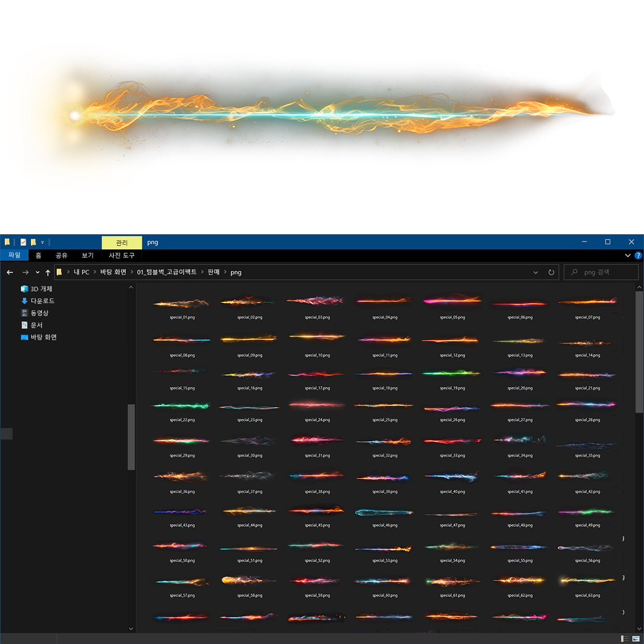
Task: Click the special_25.png file name
Action: pyautogui.click(x=385, y=420)
